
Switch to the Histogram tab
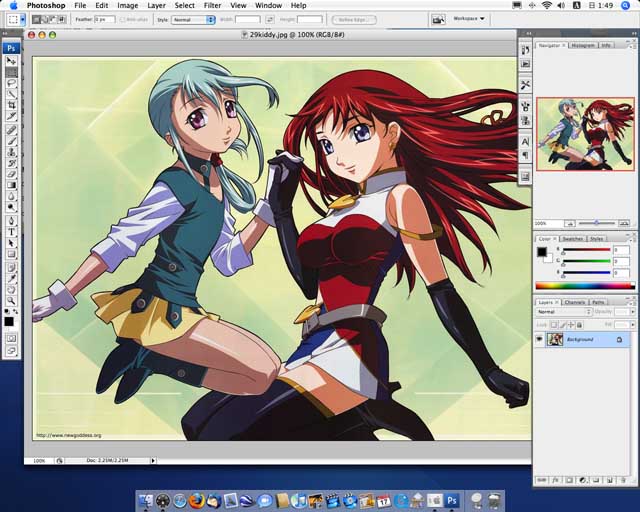583,45
